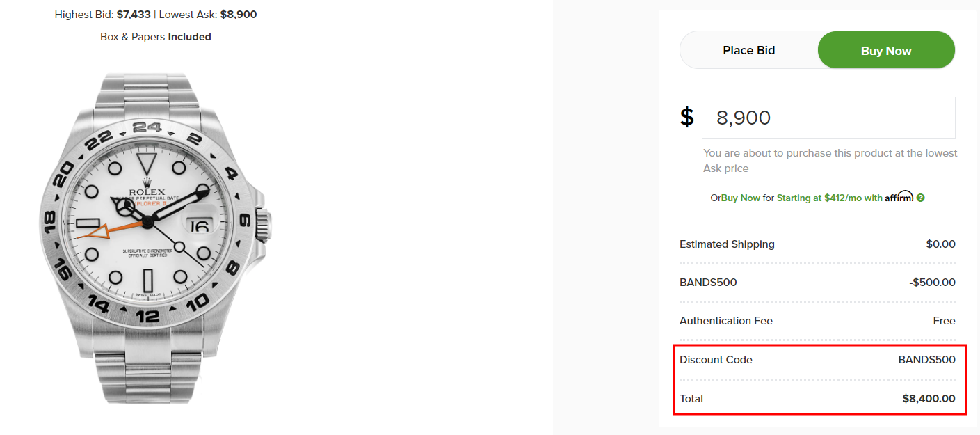Click the $8,400.00 total amount

(x=929, y=399)
